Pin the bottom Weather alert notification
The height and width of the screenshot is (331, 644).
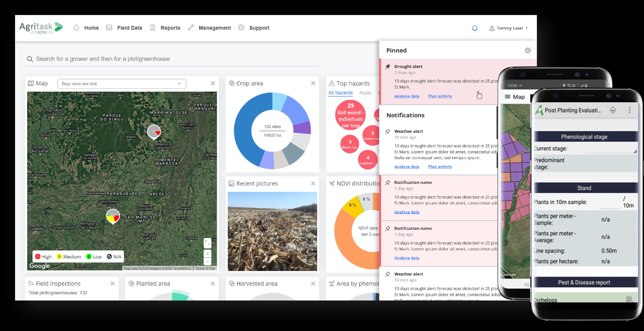(x=388, y=274)
